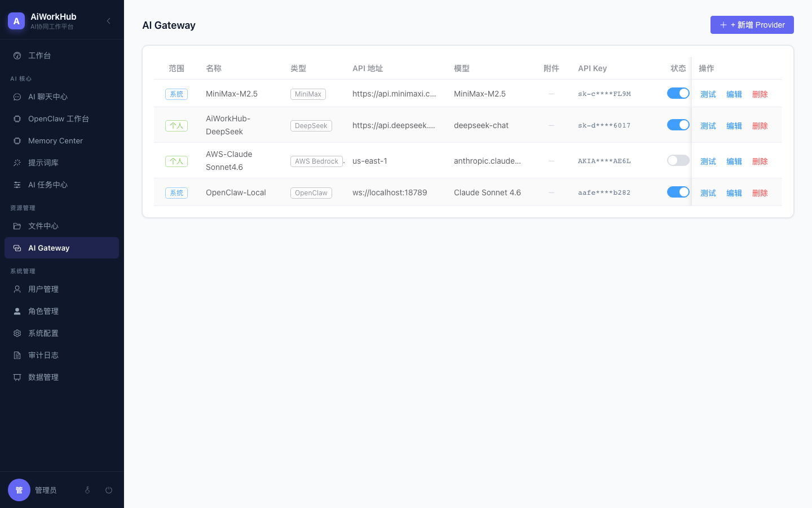Test the OpenClaw-Local provider
This screenshot has width=812, height=508.
pyautogui.click(x=708, y=193)
